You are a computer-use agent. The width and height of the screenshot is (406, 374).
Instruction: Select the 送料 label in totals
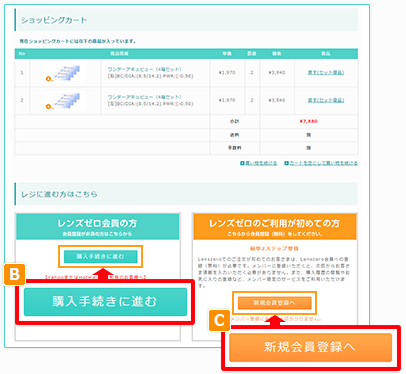pyautogui.click(x=234, y=135)
